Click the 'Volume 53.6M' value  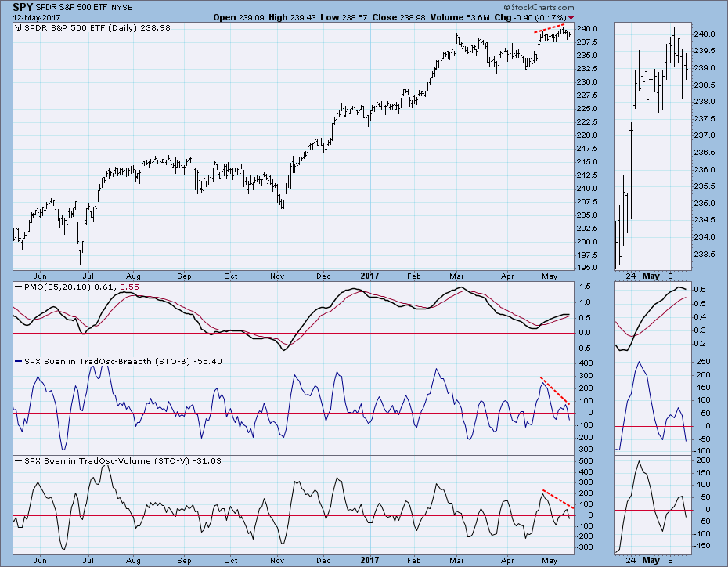pyautogui.click(x=460, y=18)
